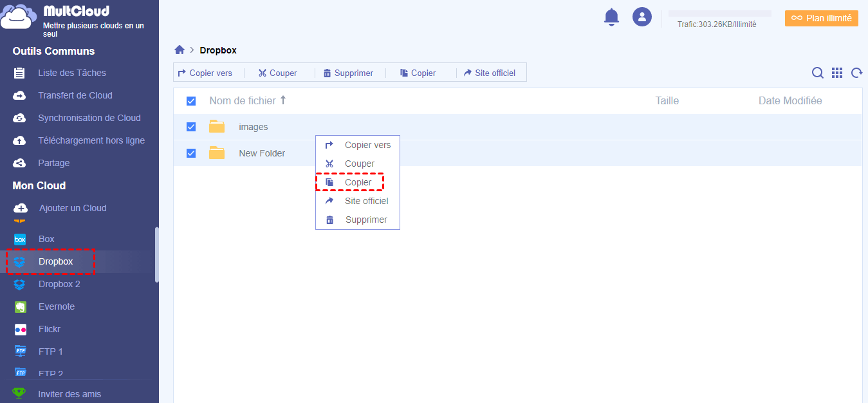Click the Synchronisation de Cloud icon
The image size is (868, 403).
[x=19, y=118]
